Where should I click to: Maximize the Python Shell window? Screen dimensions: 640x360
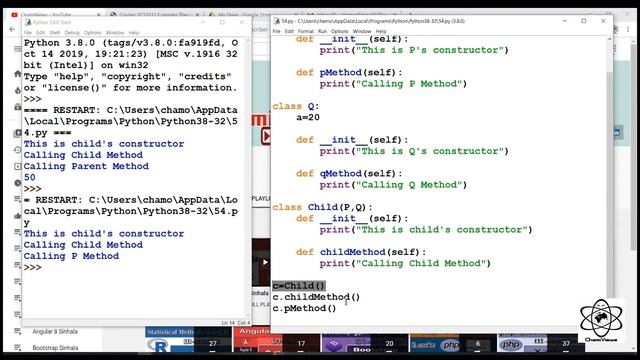pyautogui.click(x=222, y=22)
